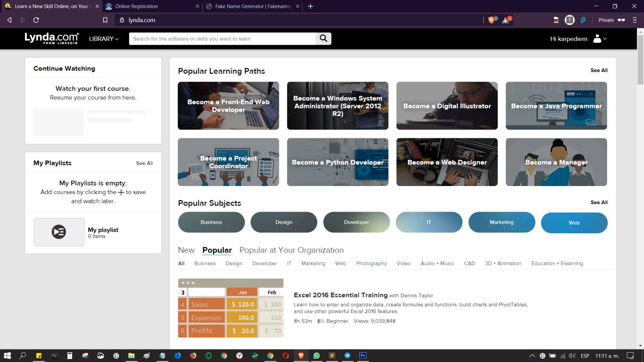
Task: Open new browser tab with plus
Action: (310, 6)
